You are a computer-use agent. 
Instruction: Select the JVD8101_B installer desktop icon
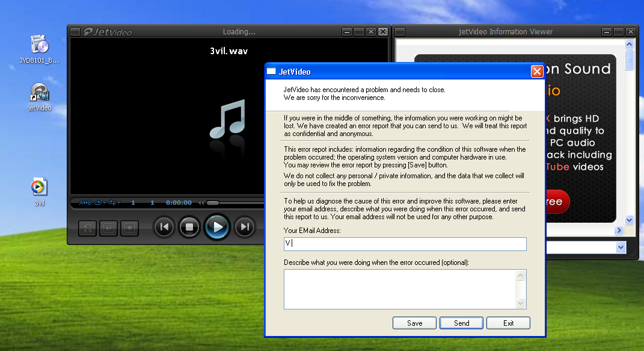click(x=40, y=49)
